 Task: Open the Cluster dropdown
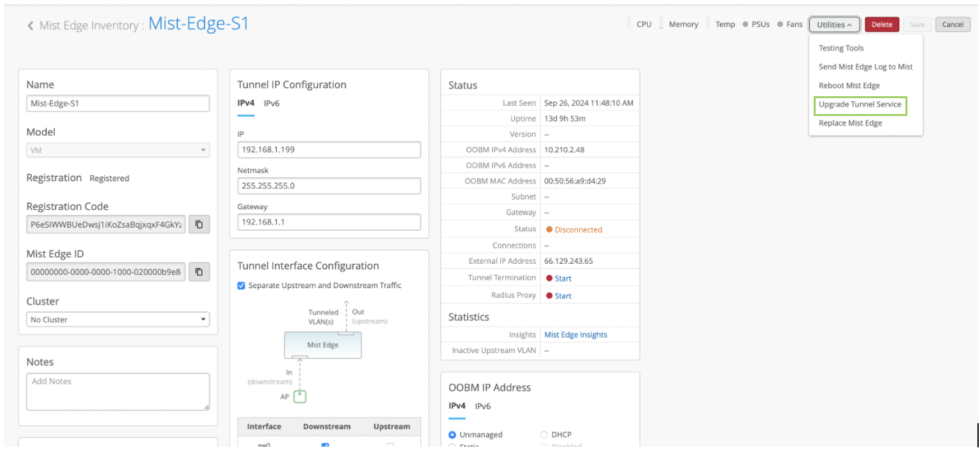[118, 319]
